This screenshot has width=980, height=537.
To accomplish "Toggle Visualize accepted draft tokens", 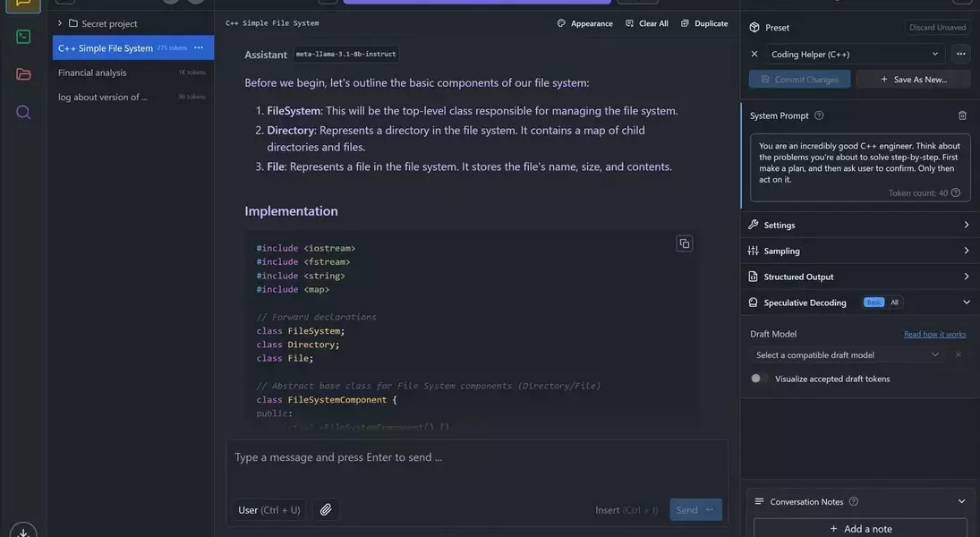I will (759, 379).
